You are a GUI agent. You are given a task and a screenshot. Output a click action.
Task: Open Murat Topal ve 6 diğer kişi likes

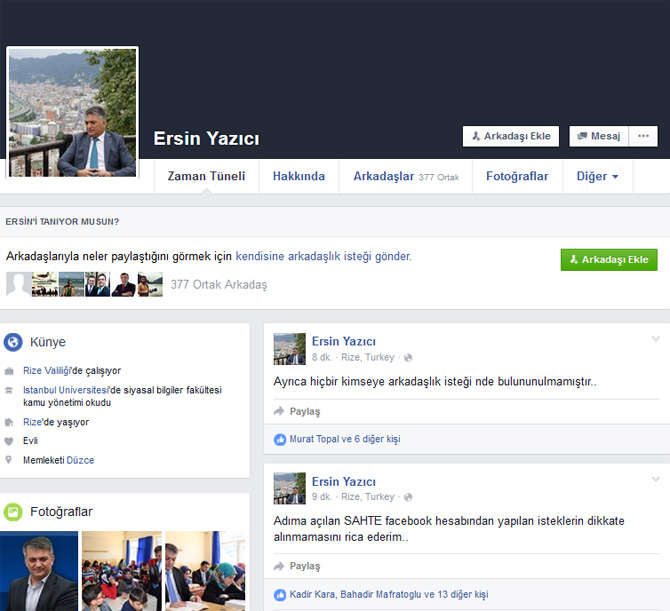[345, 439]
